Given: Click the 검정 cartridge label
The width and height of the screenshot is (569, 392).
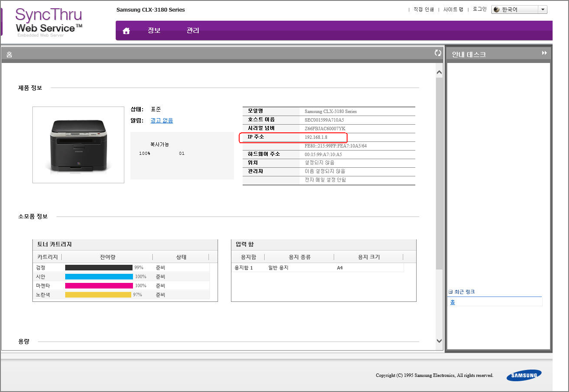Looking at the screenshot, I should (x=41, y=268).
